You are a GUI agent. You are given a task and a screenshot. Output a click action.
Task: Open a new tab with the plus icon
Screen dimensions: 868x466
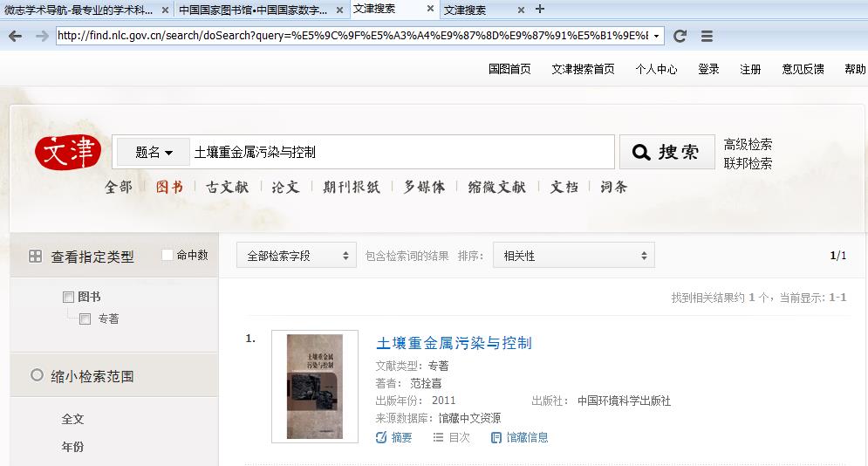coord(540,9)
